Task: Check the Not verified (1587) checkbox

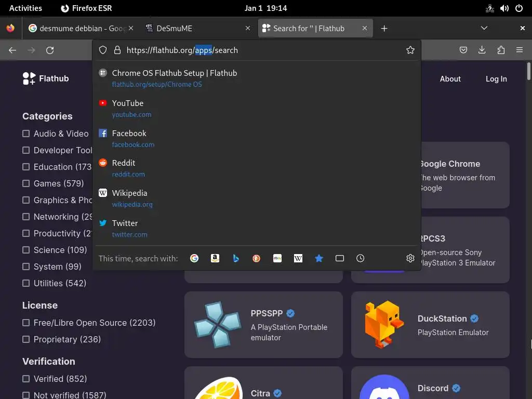Action: (26, 395)
